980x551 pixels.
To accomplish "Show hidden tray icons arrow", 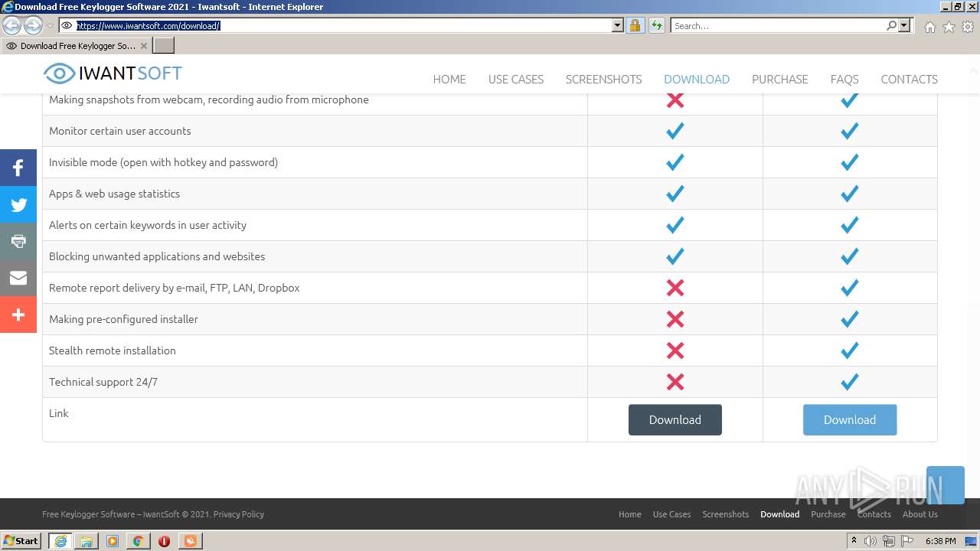I will (x=854, y=541).
